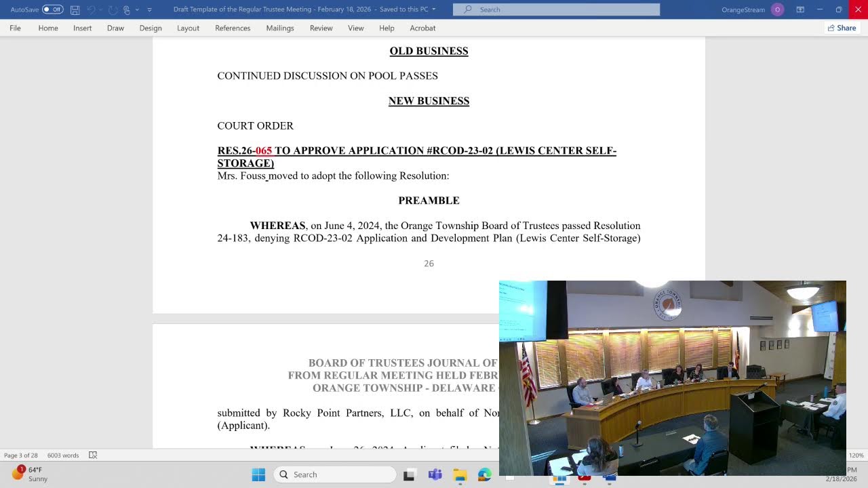Toggle the AutoSave switch
Image resolution: width=868 pixels, height=488 pixels.
tap(52, 9)
